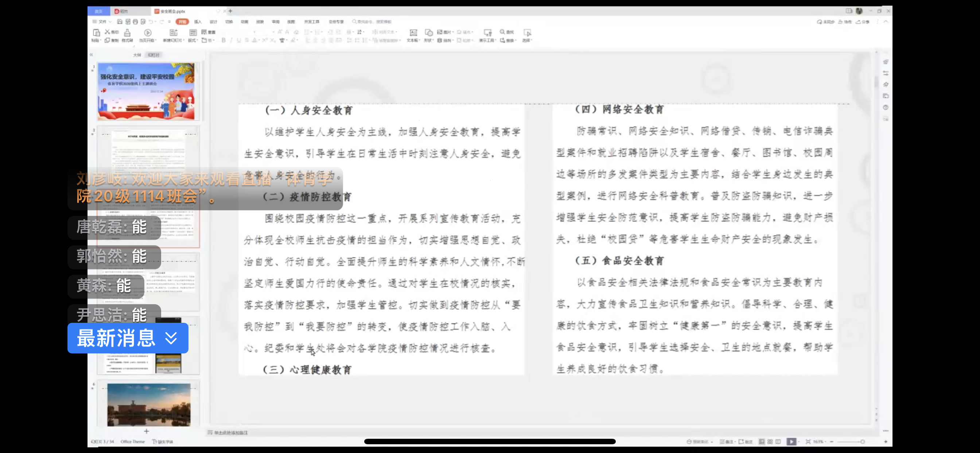Screen dimensions: 980x453
Task: Expand the latest messages chevron
Action: 171,338
